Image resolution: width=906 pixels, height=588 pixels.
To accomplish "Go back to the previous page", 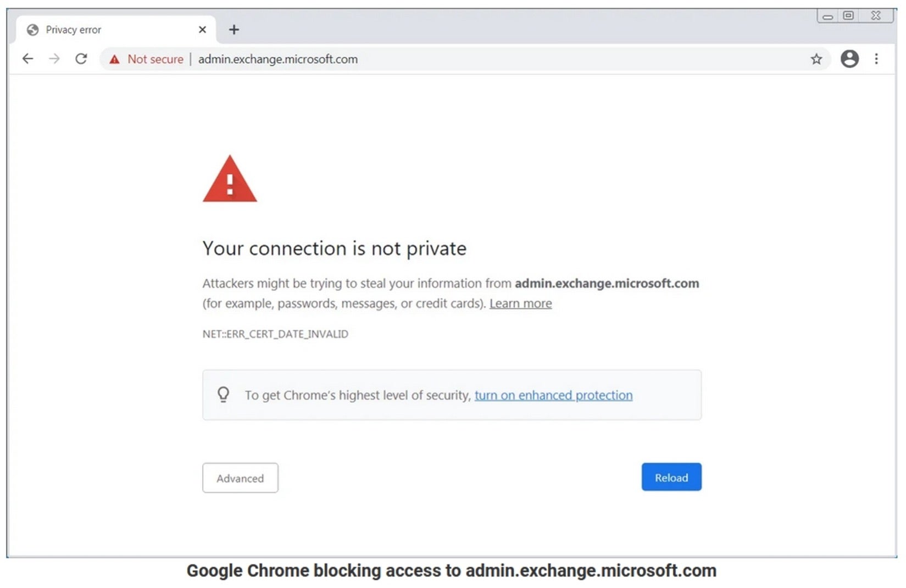I will tap(27, 59).
